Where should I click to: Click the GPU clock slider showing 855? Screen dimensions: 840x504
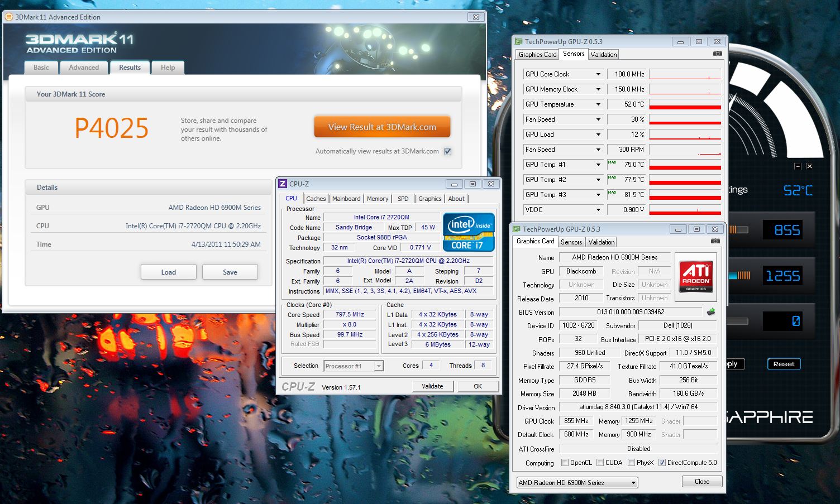[x=739, y=230]
